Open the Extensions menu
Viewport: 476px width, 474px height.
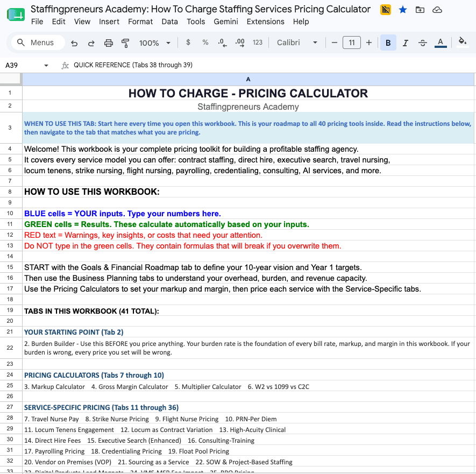[265, 22]
